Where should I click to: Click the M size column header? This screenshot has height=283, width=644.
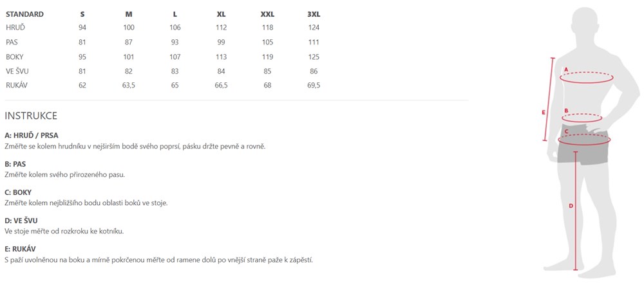[x=129, y=14]
